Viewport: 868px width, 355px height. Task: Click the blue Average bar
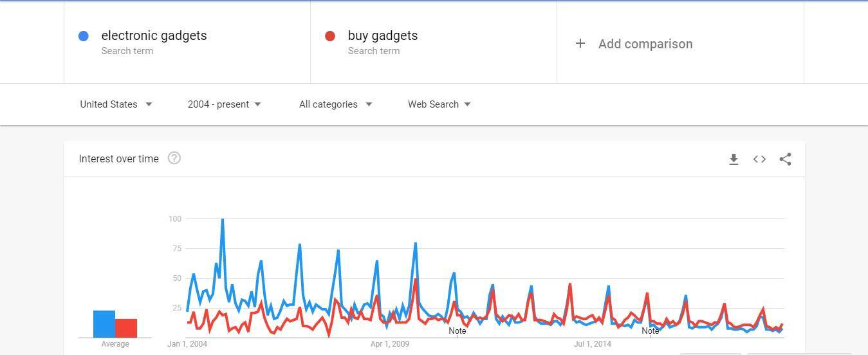tap(104, 324)
